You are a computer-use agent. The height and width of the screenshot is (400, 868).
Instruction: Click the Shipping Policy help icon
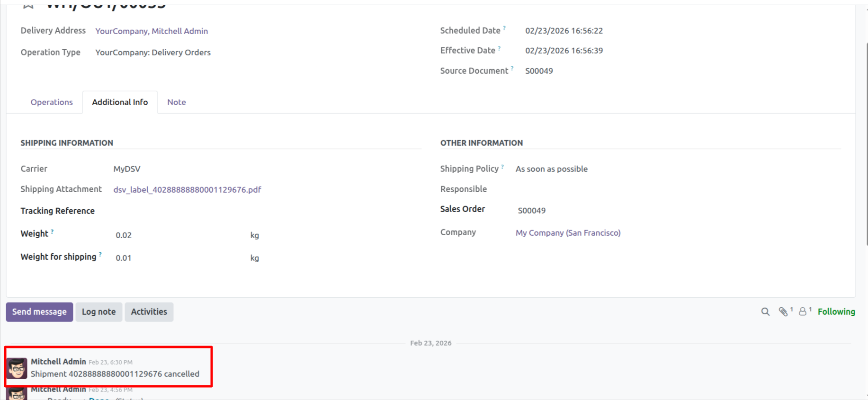[x=502, y=167]
